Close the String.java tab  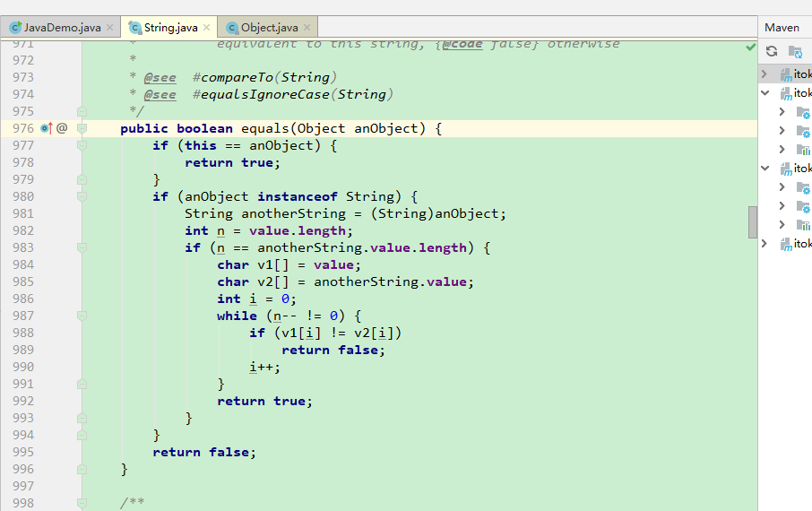[x=206, y=28]
